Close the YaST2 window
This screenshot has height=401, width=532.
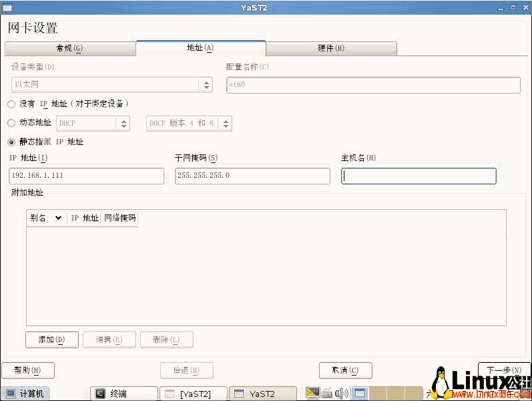525,7
